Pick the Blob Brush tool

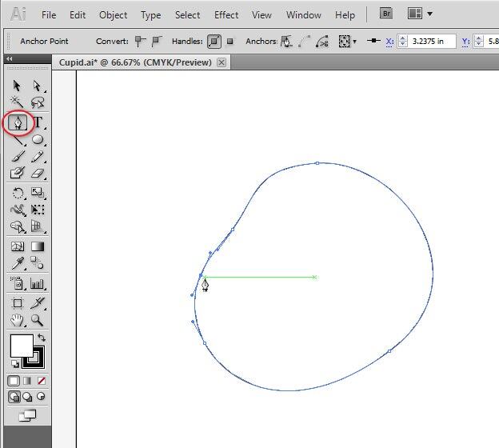pyautogui.click(x=18, y=173)
